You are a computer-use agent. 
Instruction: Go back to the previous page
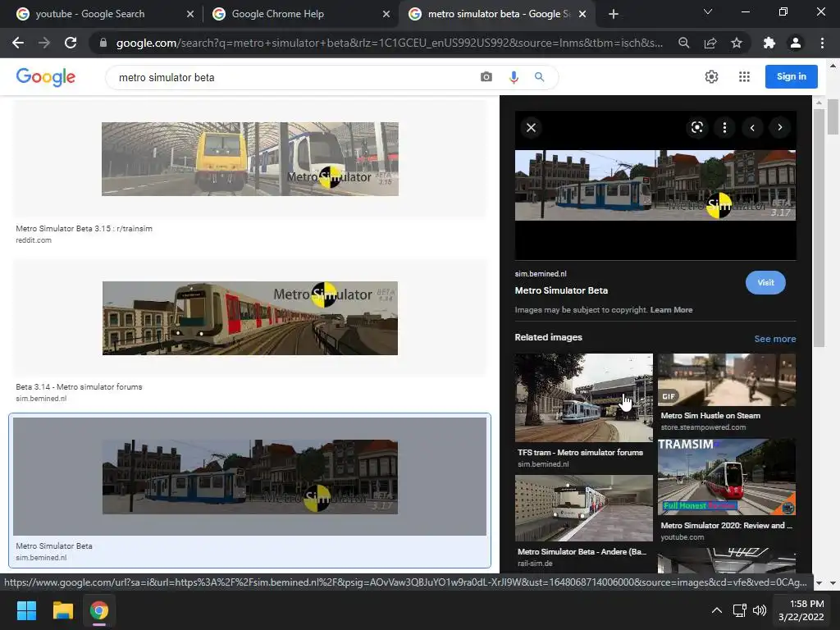pos(18,43)
